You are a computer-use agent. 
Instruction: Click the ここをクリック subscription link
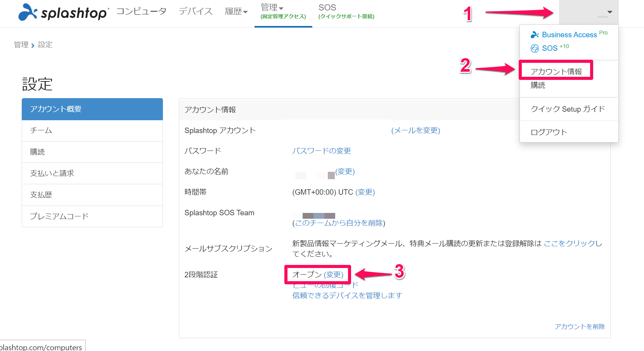pyautogui.click(x=570, y=243)
